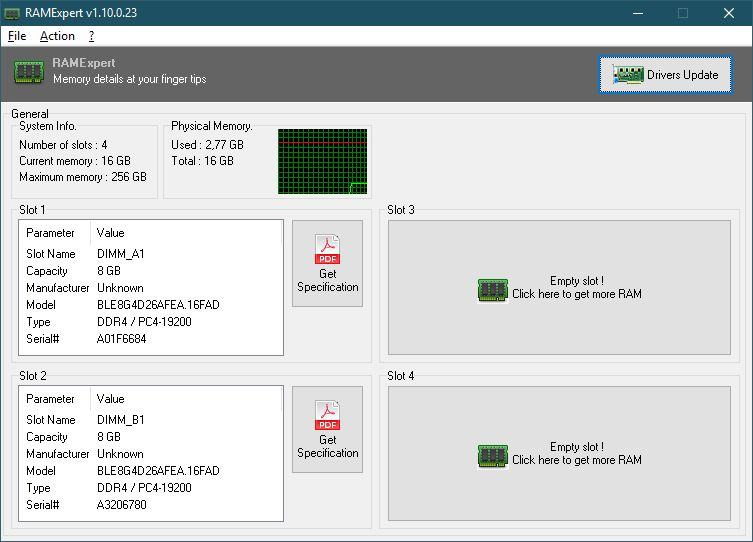Viewport: 753px width, 542px height.
Task: Select Slot 2 Parameter column header
Action: pos(50,399)
